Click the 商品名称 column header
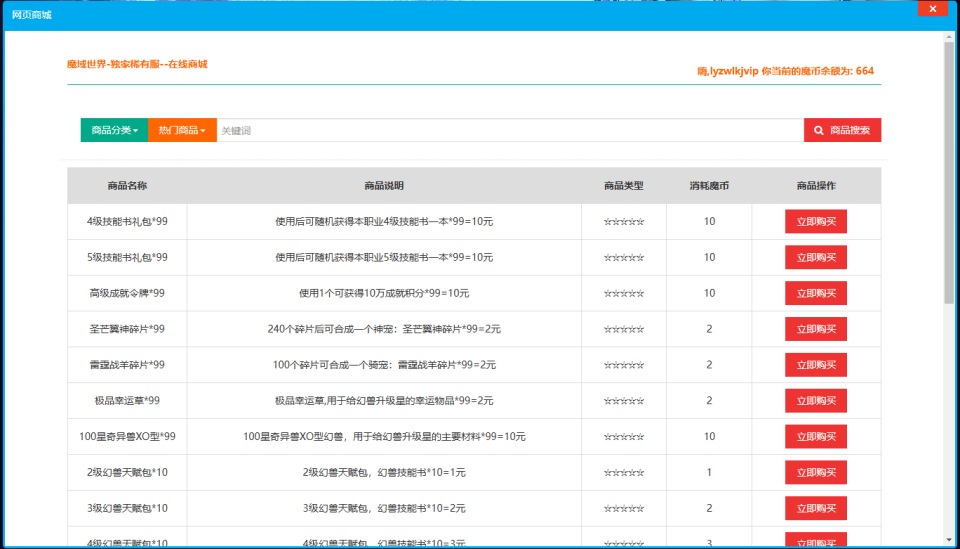This screenshot has width=960, height=549. tap(127, 186)
